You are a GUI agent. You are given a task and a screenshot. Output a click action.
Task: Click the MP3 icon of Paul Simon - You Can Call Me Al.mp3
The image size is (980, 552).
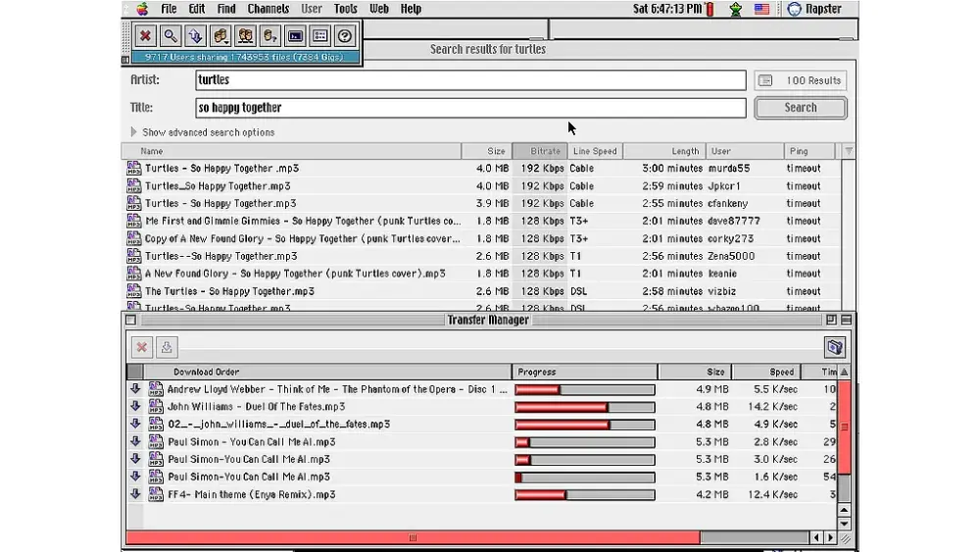156,441
